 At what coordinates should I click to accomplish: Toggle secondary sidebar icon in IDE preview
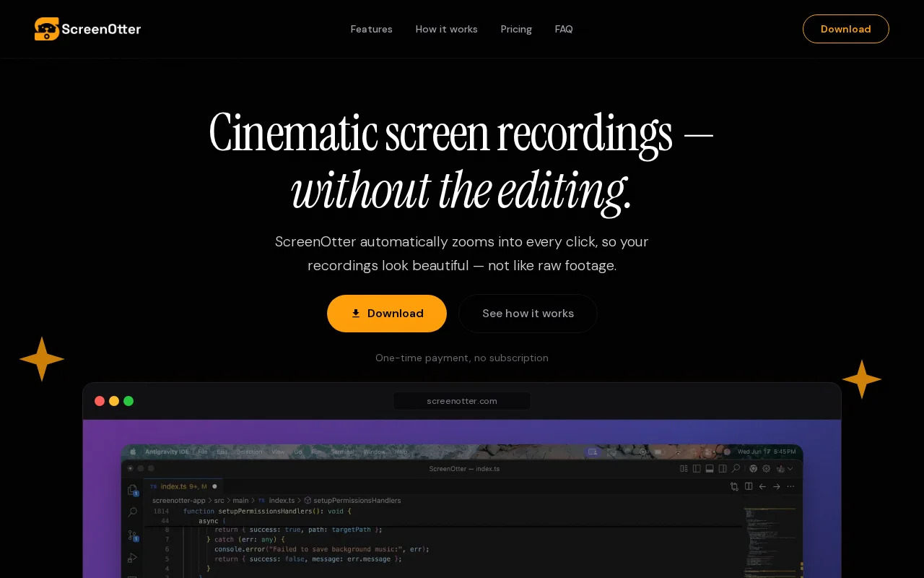[x=723, y=469]
